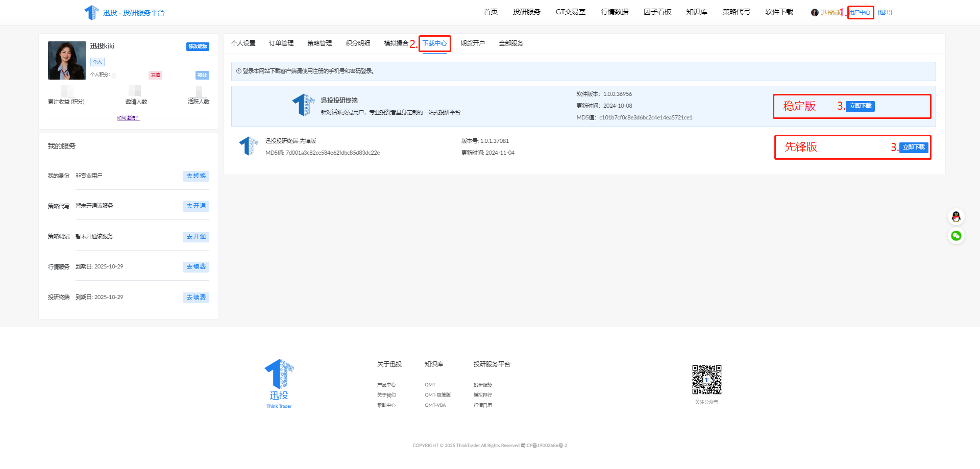Click footer link 产品中心

[386, 385]
